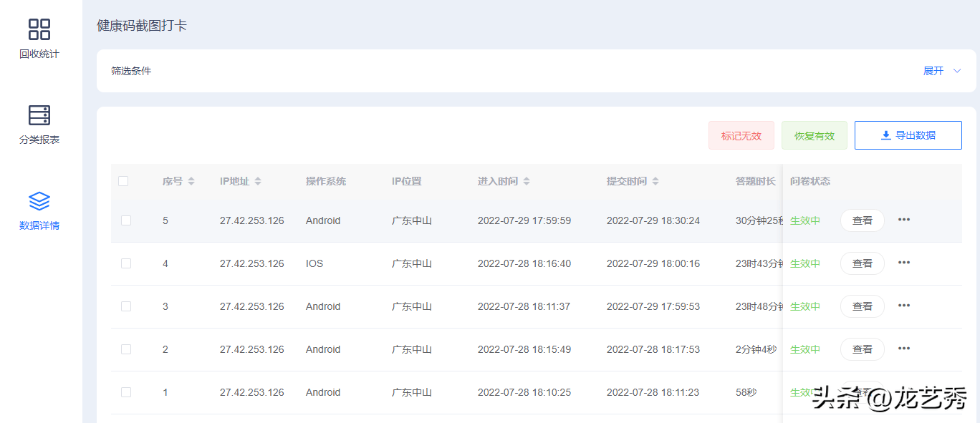980x423 pixels.
Task: Click entry time 2022-07-28 18:16:40
Action: pyautogui.click(x=524, y=263)
